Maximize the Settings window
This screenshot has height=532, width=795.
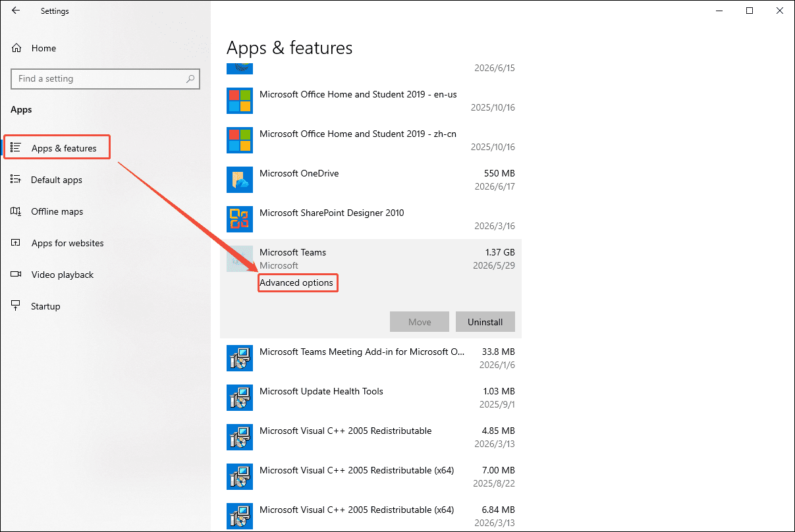(x=750, y=11)
